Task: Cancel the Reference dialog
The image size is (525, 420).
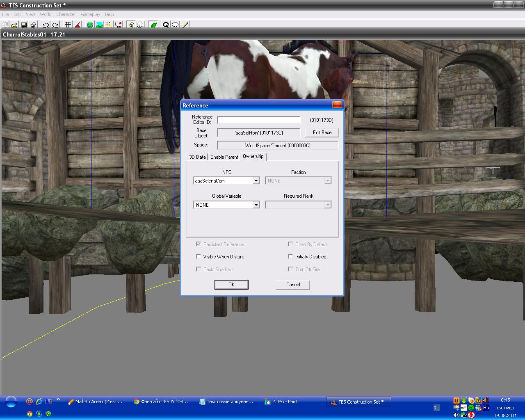Action: coord(293,285)
